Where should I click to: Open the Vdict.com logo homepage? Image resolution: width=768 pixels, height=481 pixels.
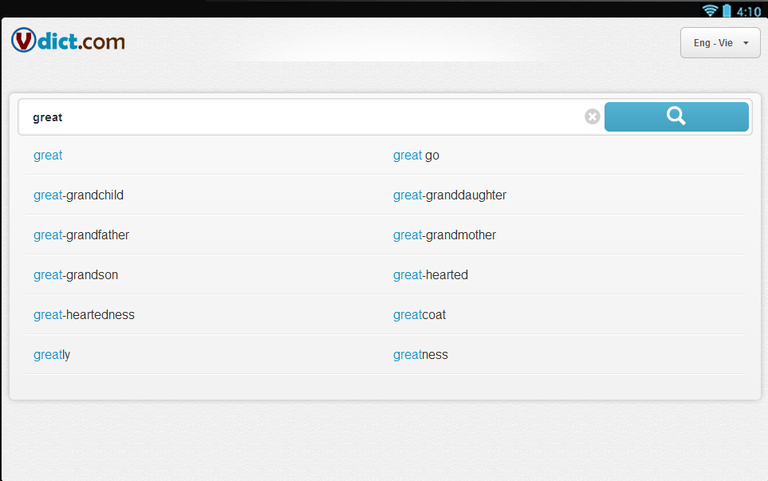point(68,40)
